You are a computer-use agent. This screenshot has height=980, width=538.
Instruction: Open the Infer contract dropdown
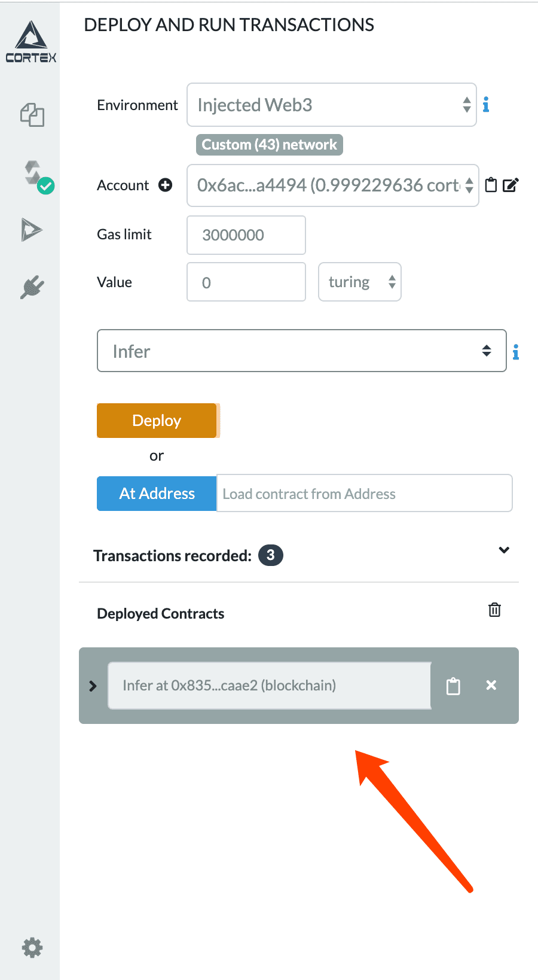[302, 351]
